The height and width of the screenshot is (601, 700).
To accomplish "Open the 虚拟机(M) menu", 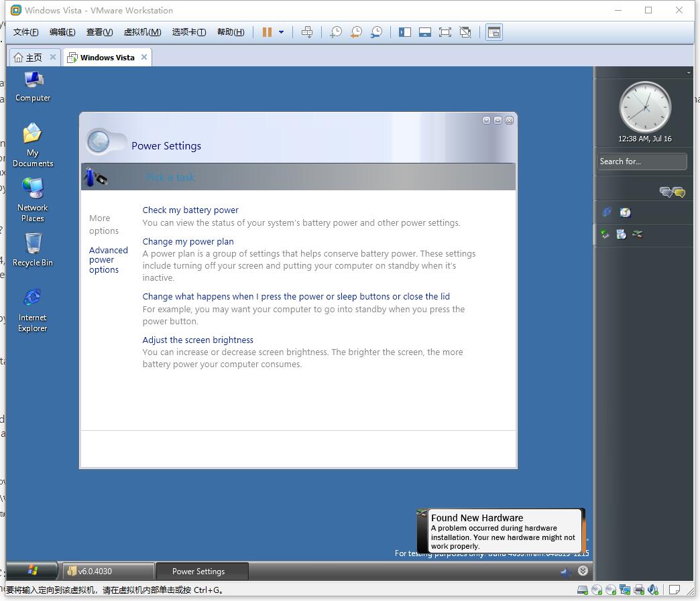I will (x=142, y=32).
